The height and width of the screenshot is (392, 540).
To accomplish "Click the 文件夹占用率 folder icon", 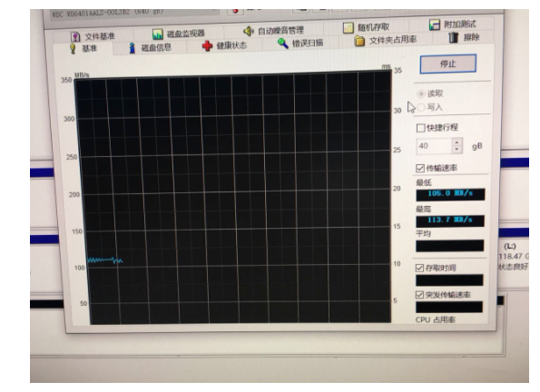I will point(359,41).
